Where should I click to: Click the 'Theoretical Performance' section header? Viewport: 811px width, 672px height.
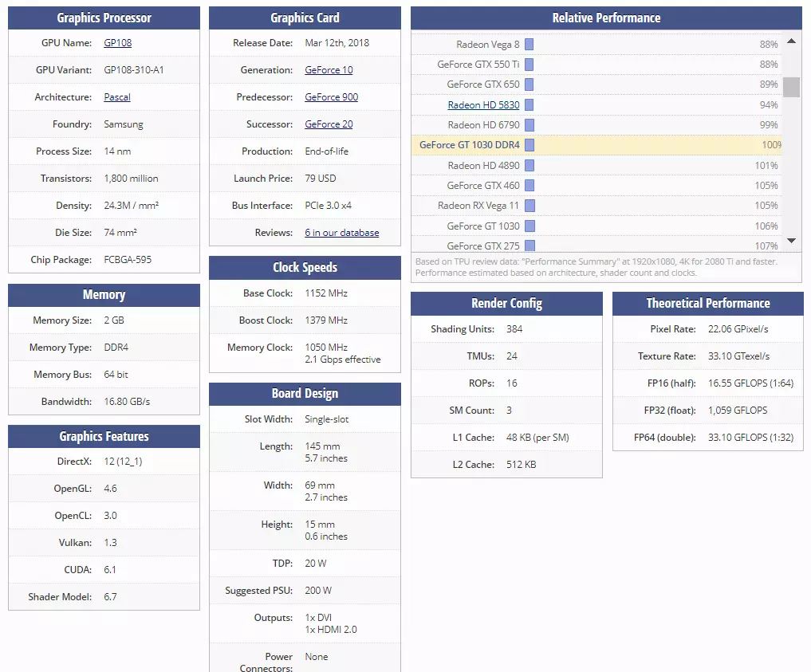point(708,304)
